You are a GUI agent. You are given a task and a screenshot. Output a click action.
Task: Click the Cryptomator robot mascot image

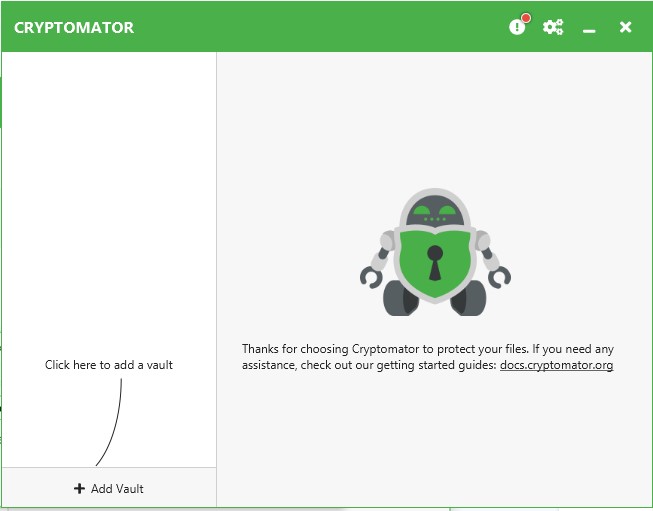435,252
